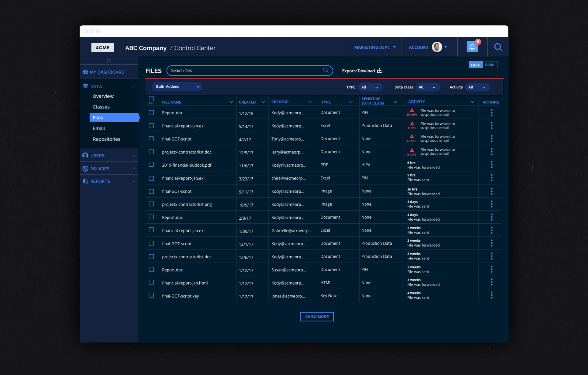Open actions menu for financial-report-jan.html
Screen dimensions: 588x375
click(492, 282)
